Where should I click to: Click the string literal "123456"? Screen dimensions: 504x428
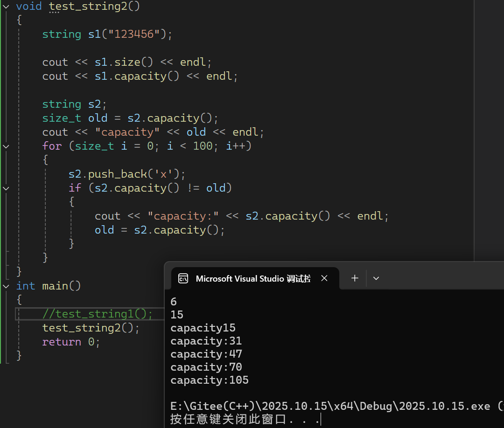[x=134, y=34]
